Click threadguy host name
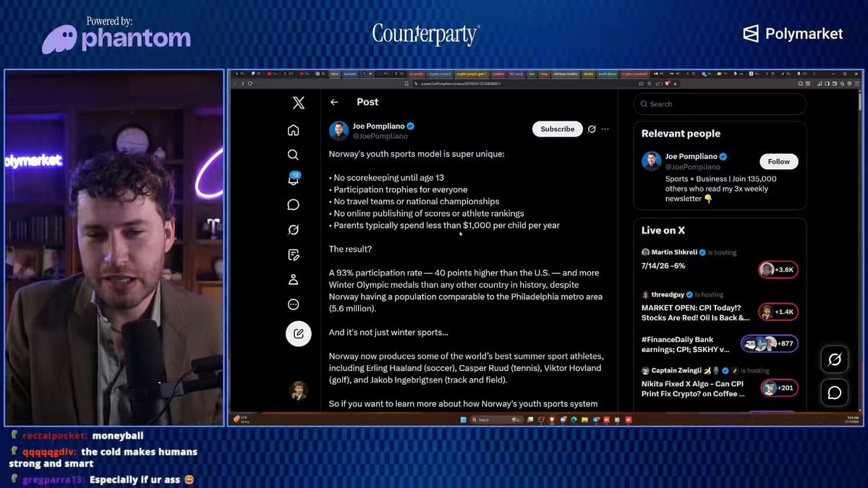Image resolution: width=868 pixels, height=488 pixels. [668, 294]
